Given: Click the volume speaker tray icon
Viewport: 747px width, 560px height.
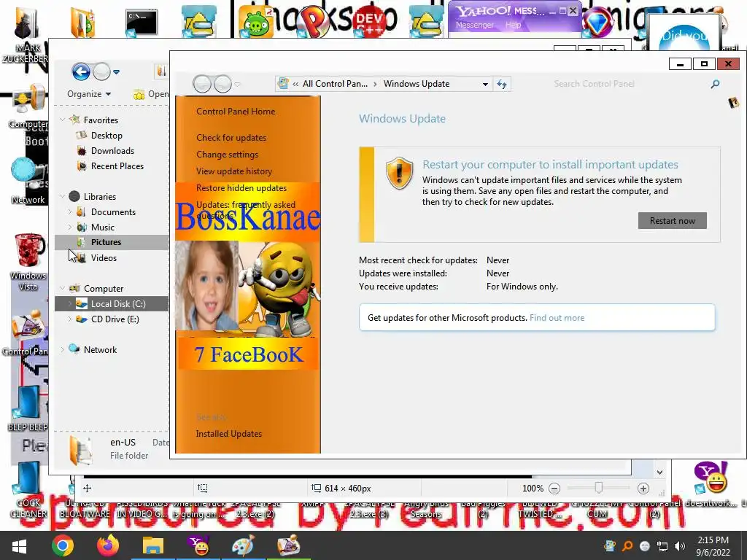Looking at the screenshot, I should (680, 546).
